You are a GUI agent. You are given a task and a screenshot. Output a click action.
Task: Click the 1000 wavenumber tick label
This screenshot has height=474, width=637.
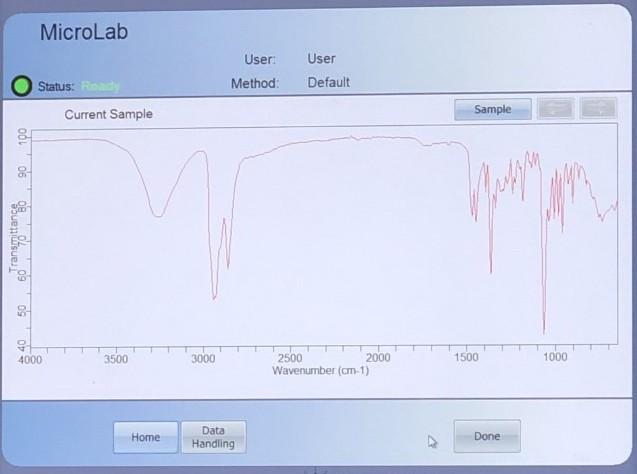click(x=555, y=357)
